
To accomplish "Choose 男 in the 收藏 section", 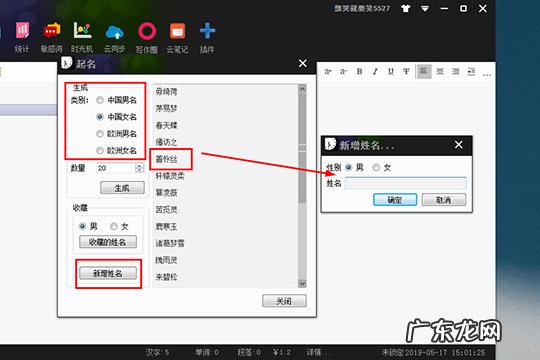I will click(x=82, y=226).
